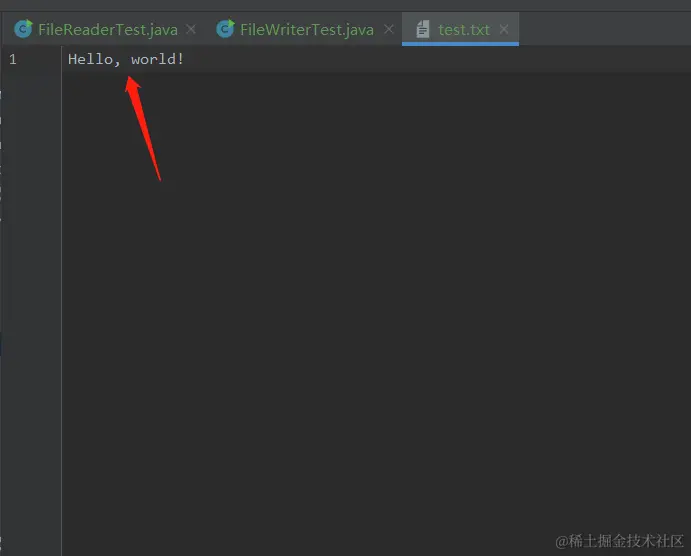Click line number 1 in gutter
This screenshot has height=556, width=691.
[x=13, y=59]
